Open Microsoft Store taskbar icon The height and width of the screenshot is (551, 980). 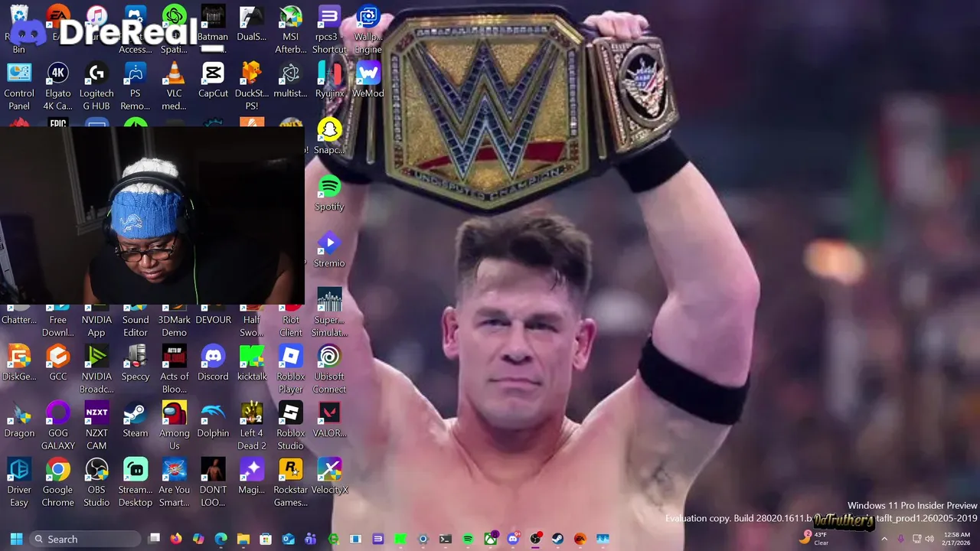coord(266,539)
